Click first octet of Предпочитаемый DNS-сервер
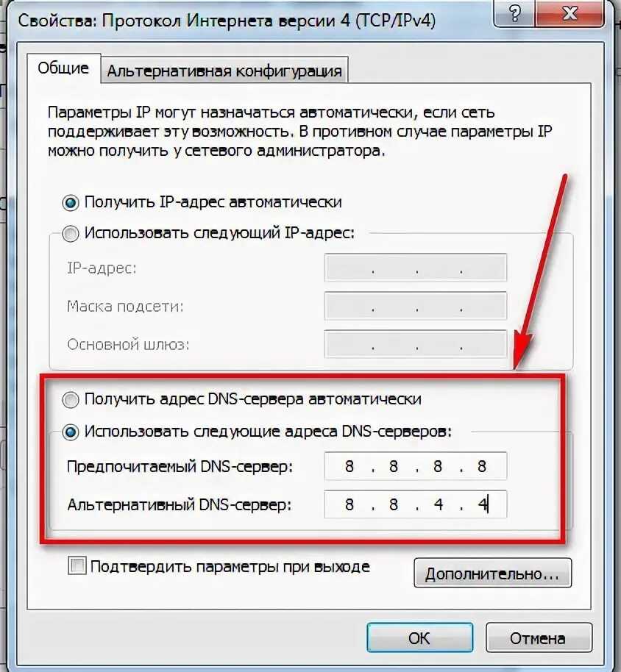Screen dimensions: 621x672 349,466
